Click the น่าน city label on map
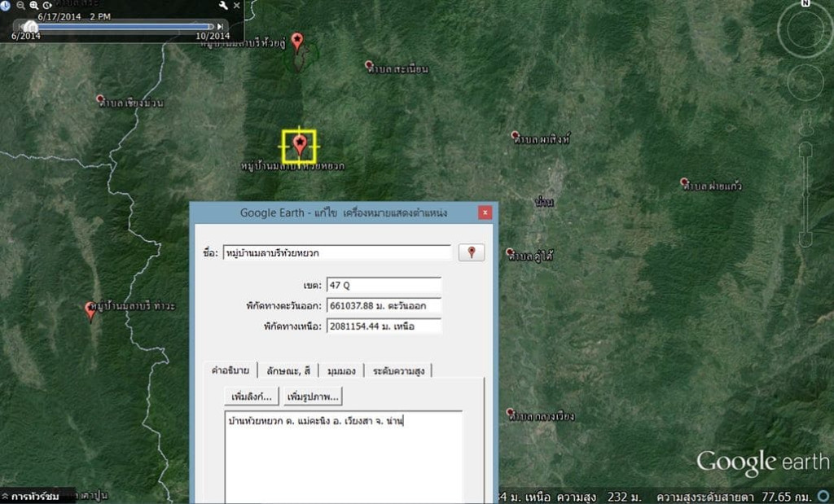 coord(545,202)
